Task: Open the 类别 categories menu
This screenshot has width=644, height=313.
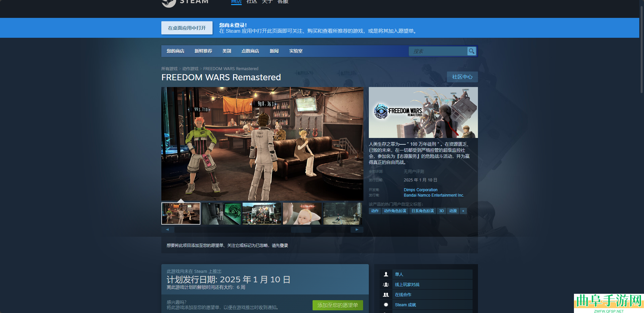Action: (x=227, y=51)
